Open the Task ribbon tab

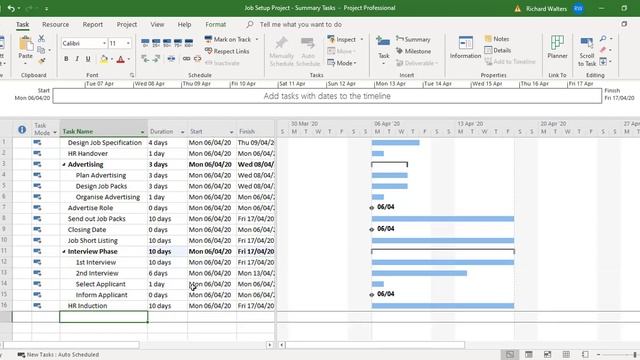point(22,24)
